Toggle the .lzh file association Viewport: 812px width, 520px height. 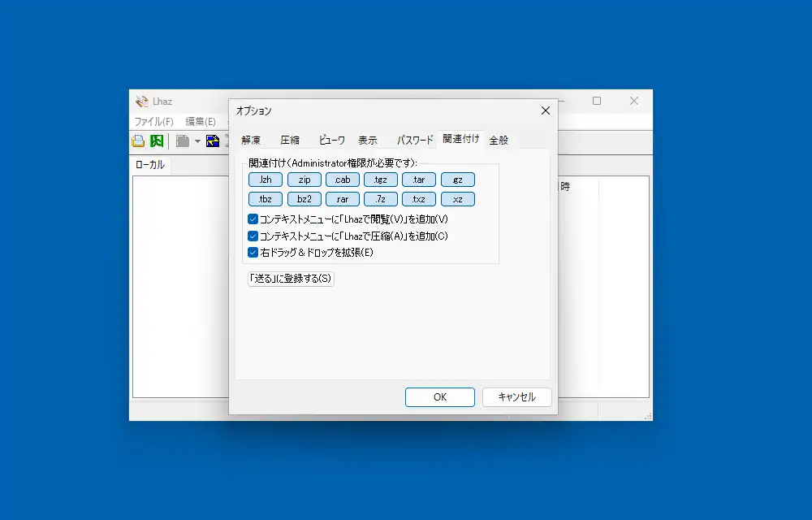(x=266, y=180)
